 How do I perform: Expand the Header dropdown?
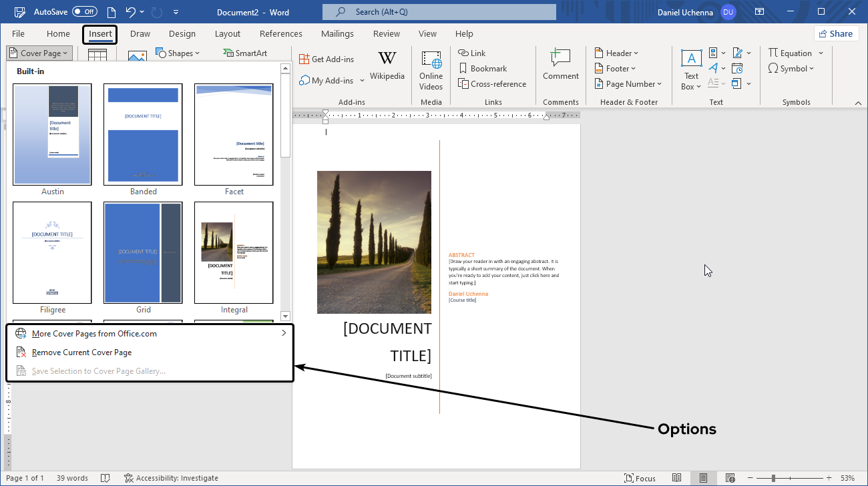616,53
